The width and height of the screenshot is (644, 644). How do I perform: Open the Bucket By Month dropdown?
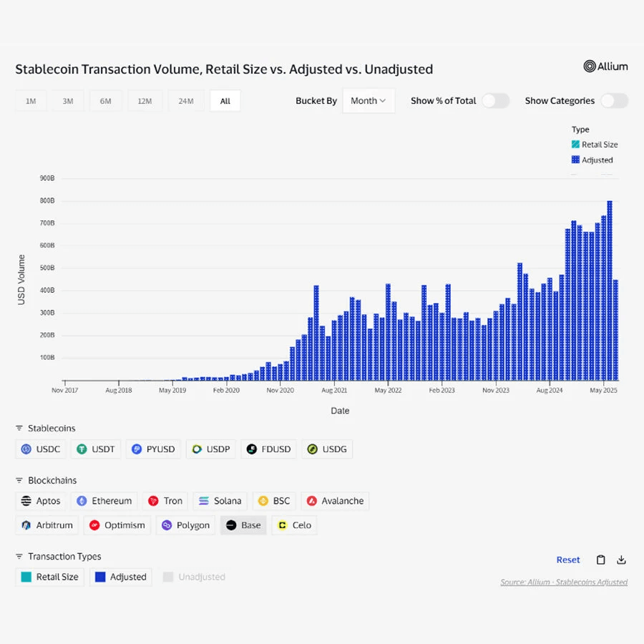point(369,101)
